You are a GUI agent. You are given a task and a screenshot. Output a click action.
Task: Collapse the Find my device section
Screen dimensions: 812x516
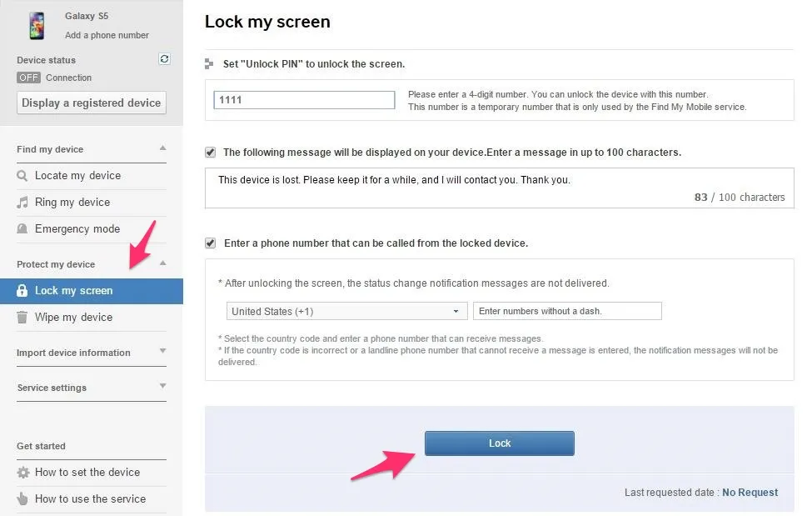point(162,148)
